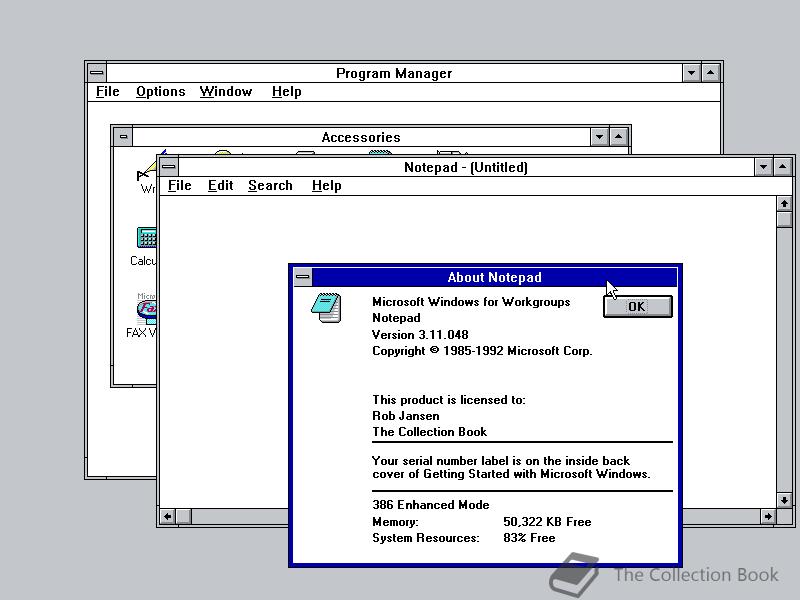The image size is (800, 600).
Task: Minimize the Program Manager window
Action: 691,73
